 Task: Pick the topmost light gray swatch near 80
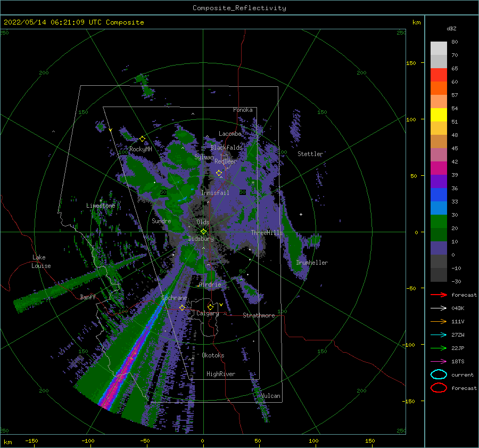[439, 48]
